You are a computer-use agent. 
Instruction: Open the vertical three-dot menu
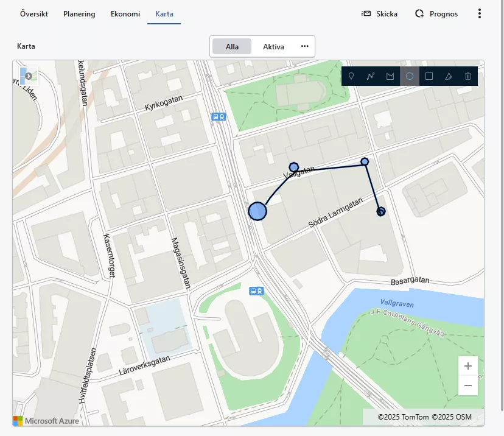click(480, 14)
